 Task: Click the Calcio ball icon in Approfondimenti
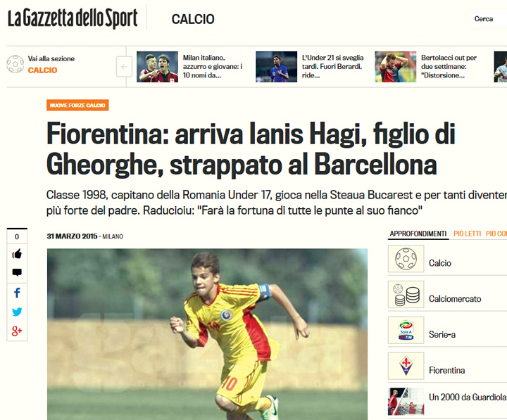tap(406, 258)
